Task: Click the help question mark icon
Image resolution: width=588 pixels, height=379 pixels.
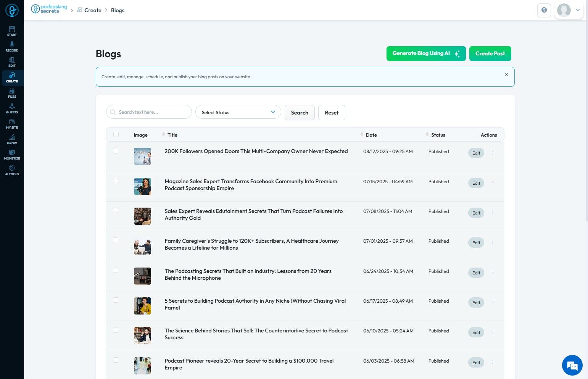Action: pos(544,10)
